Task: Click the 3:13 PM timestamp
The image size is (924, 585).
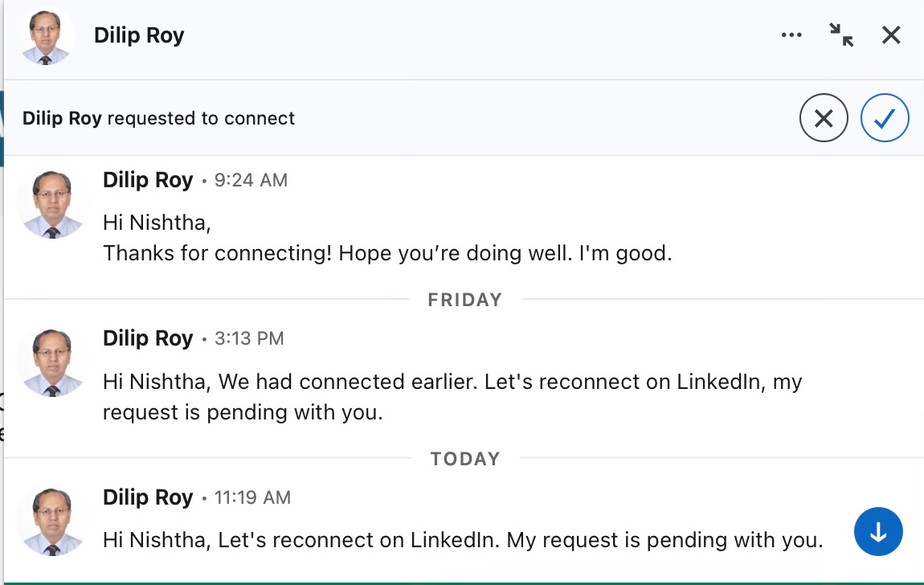Action: click(x=249, y=339)
